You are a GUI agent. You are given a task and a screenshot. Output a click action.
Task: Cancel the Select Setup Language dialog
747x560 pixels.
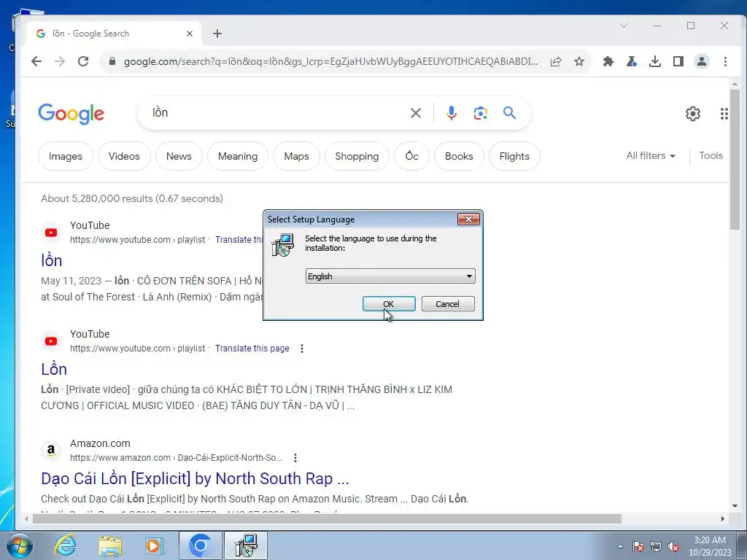pyautogui.click(x=448, y=304)
